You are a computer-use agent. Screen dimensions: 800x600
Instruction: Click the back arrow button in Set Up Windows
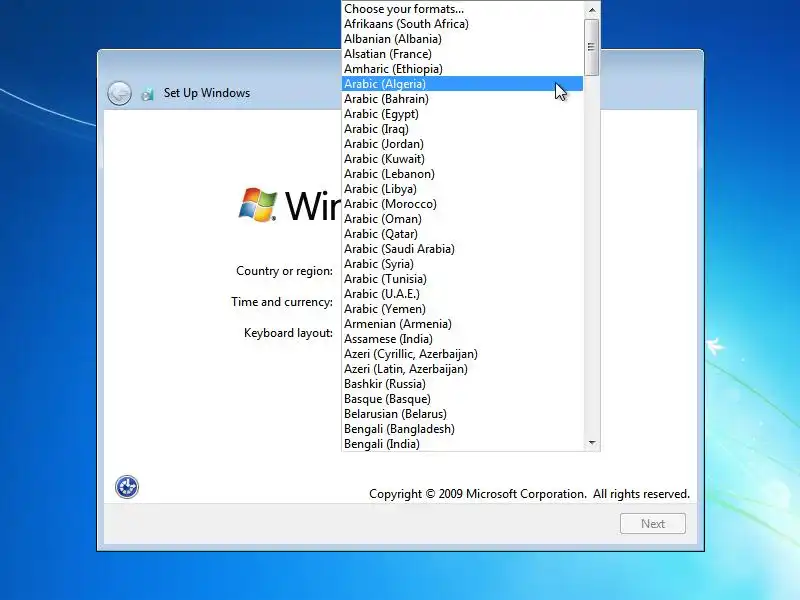coord(119,93)
